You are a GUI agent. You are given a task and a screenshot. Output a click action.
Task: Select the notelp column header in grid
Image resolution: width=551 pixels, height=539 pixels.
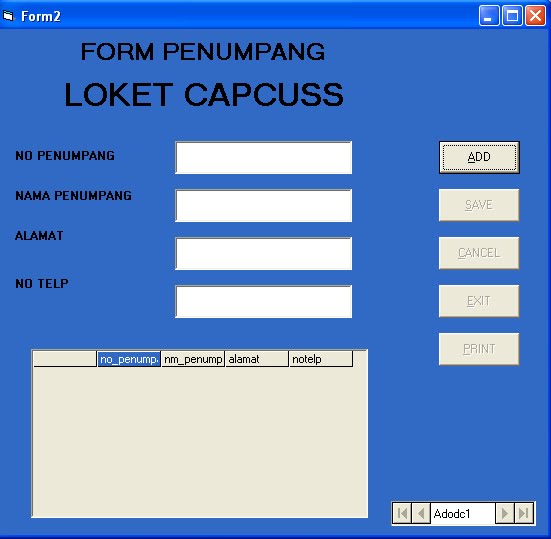(321, 359)
